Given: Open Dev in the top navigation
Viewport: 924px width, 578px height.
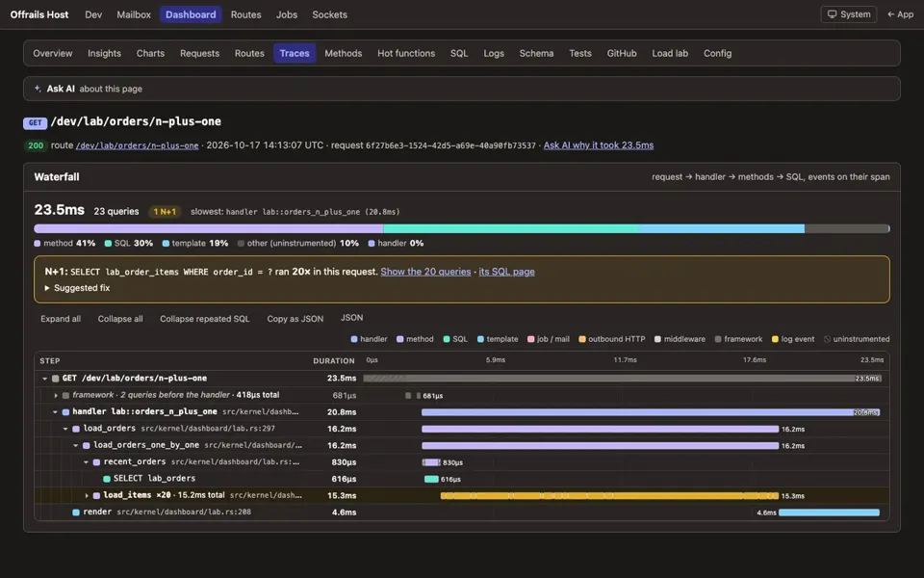Looking at the screenshot, I should tap(93, 14).
